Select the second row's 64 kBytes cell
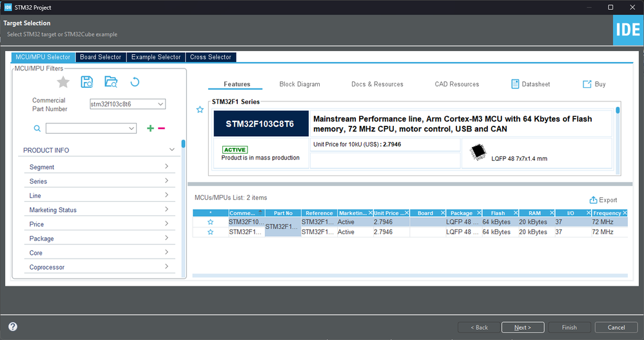 click(500, 232)
